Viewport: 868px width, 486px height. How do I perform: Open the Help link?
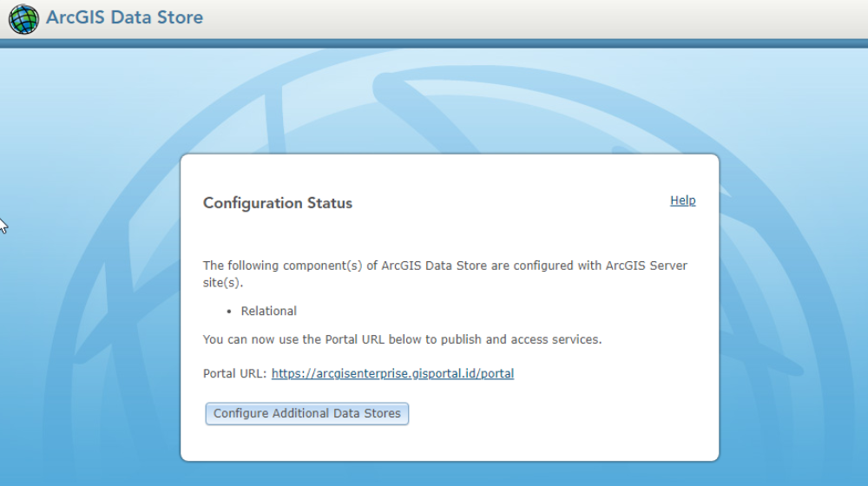[x=682, y=200]
